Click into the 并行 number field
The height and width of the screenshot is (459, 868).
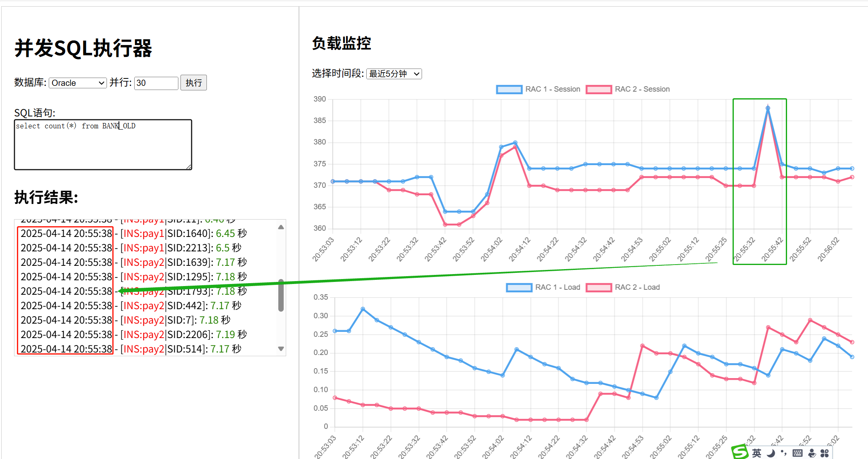click(156, 83)
